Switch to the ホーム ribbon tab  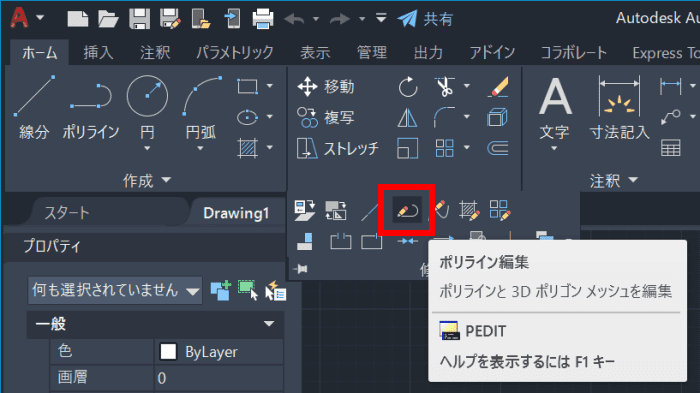40,53
